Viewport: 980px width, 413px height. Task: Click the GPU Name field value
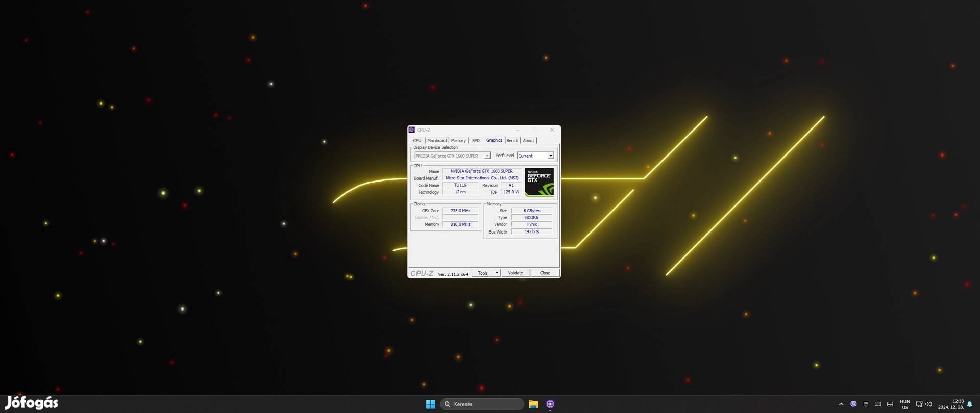[482, 171]
